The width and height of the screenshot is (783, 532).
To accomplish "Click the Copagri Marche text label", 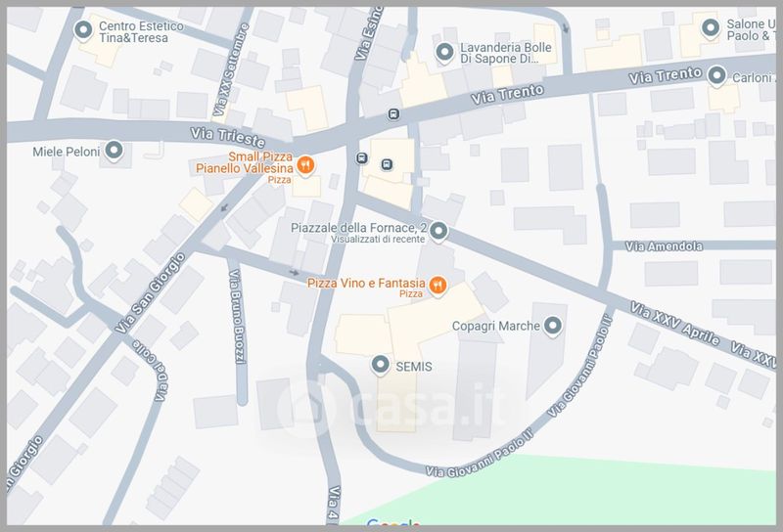I will click(496, 326).
